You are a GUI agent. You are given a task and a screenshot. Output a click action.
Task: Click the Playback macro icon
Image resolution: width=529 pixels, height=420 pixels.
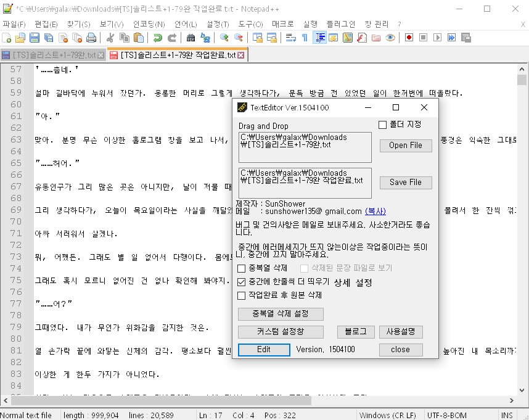click(x=437, y=38)
